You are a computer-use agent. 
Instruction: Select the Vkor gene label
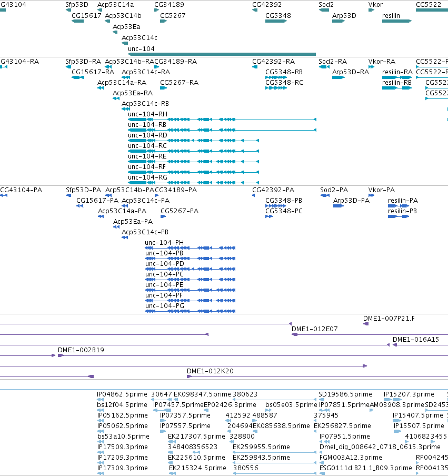coord(375,5)
